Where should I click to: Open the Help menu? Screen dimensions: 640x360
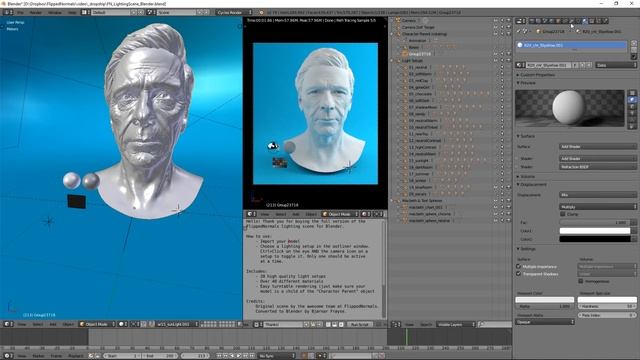72,13
